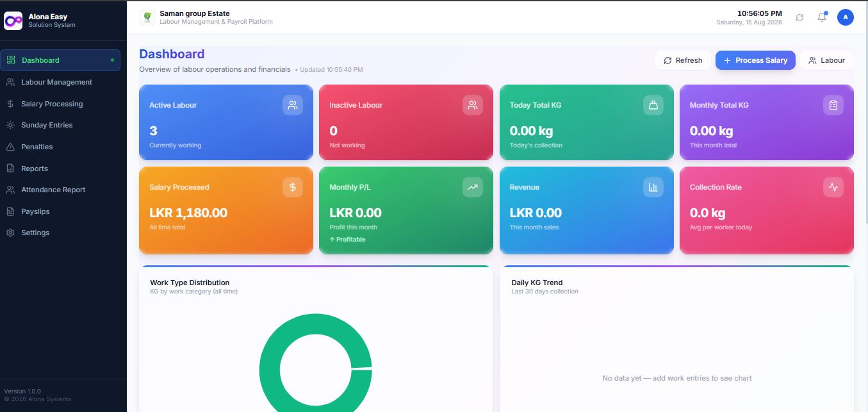
Task: Click the weight icon on Today Total KG card
Action: click(653, 105)
